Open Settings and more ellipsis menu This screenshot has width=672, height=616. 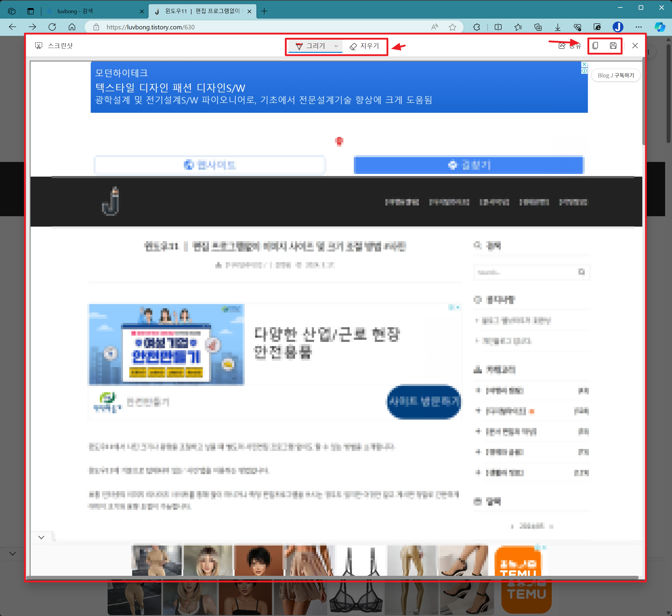[x=638, y=27]
